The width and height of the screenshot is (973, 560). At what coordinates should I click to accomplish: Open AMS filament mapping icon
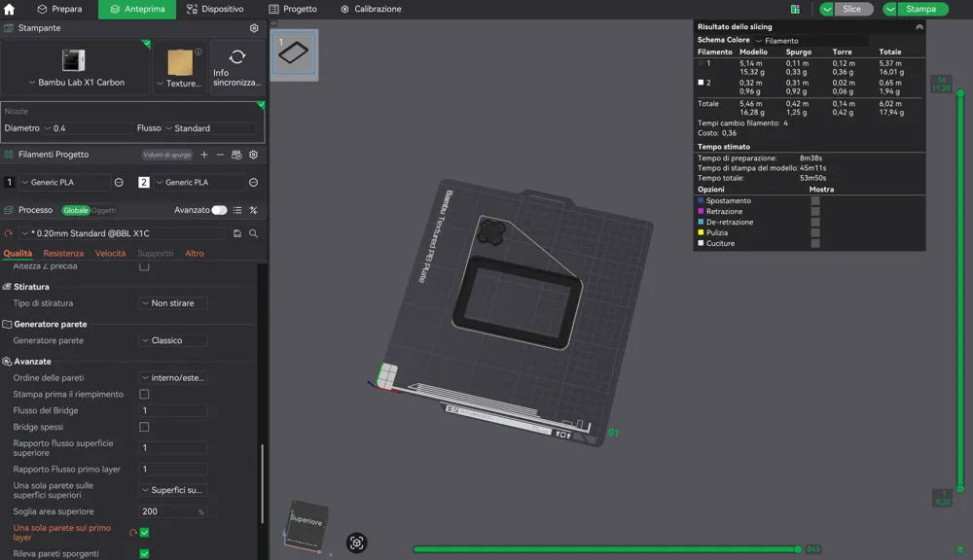click(236, 155)
